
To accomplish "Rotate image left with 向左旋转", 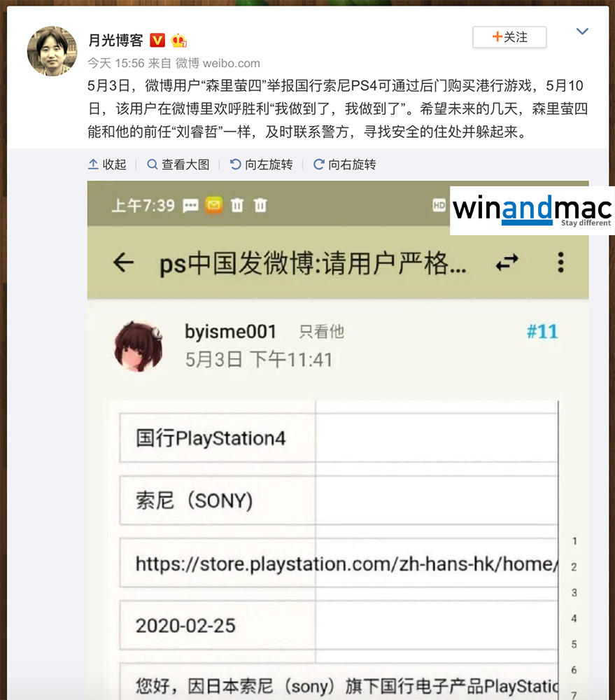I will click(x=261, y=164).
